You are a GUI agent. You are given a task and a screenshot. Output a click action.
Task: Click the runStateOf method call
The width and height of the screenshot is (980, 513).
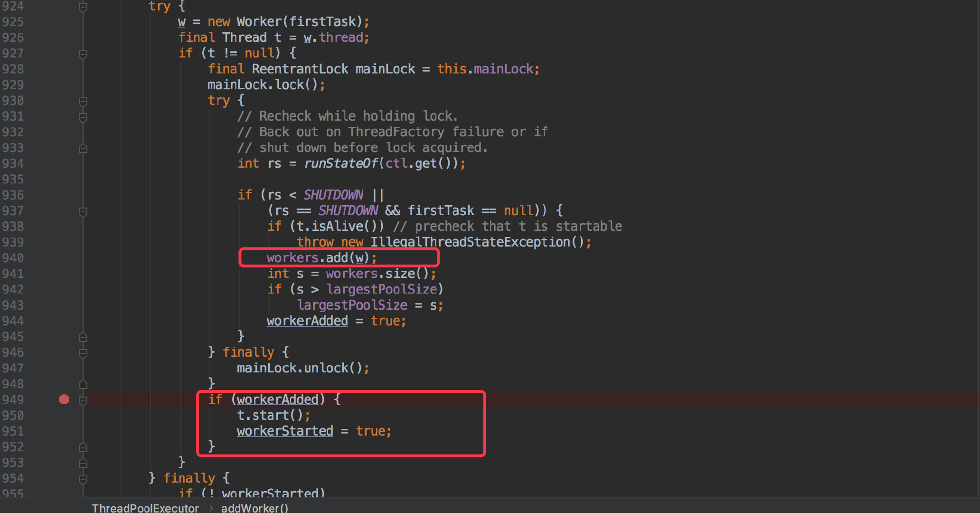pyautogui.click(x=341, y=163)
